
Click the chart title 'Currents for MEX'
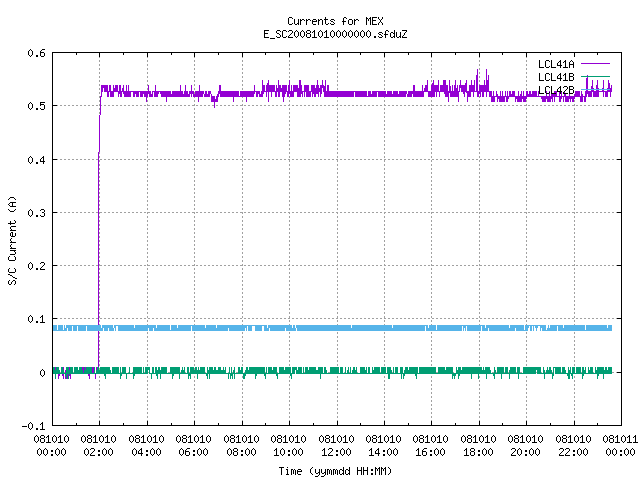335,21
